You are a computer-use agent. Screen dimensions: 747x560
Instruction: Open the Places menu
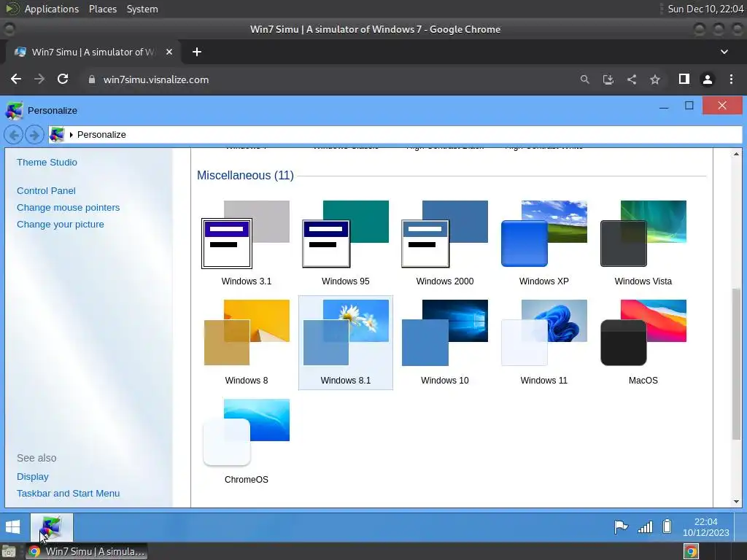pyautogui.click(x=102, y=9)
